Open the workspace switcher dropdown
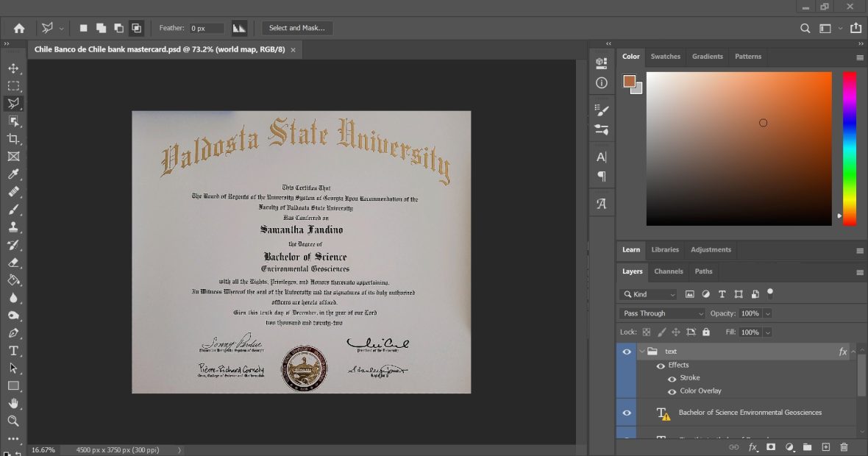868x456 pixels. pos(840,28)
